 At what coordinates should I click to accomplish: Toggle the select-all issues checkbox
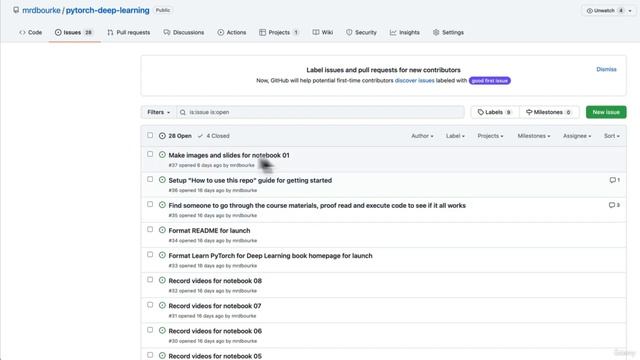[150, 135]
